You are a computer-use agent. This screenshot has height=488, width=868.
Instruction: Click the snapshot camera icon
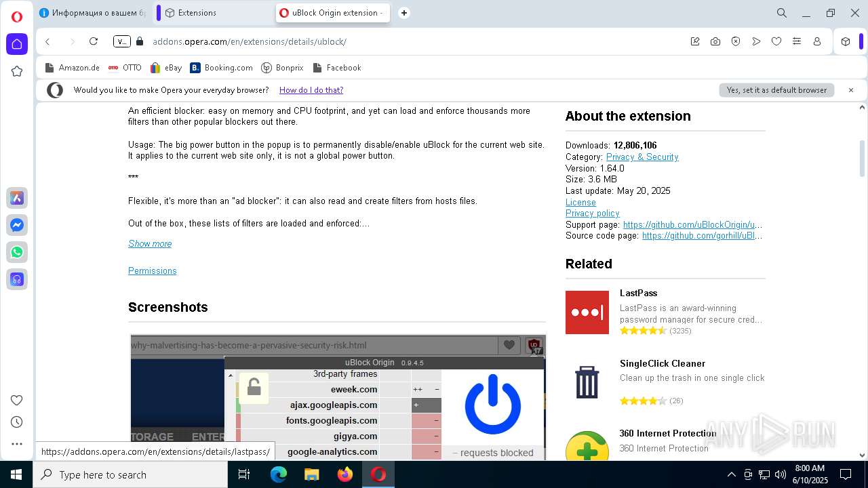(715, 41)
